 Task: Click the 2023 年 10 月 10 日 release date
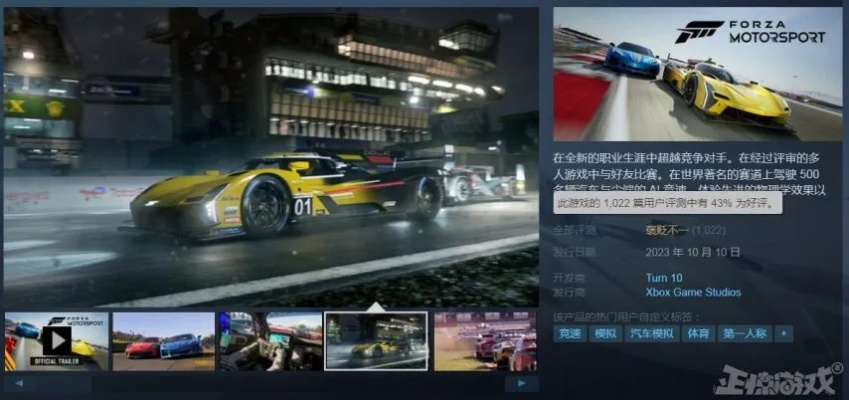[691, 250]
